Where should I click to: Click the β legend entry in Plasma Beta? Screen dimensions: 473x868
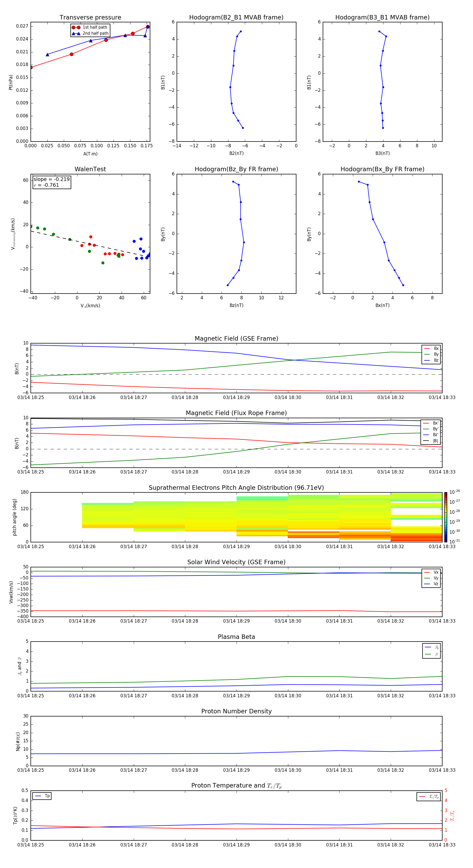tap(431, 654)
